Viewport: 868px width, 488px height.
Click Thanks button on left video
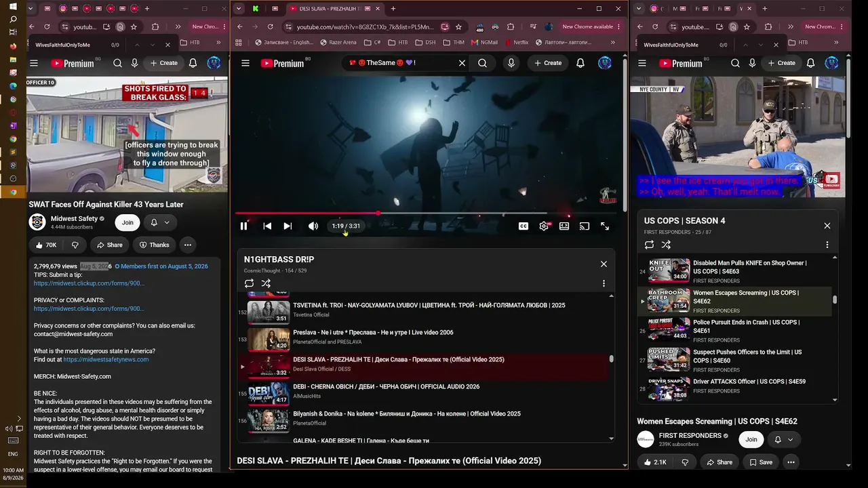(x=154, y=245)
